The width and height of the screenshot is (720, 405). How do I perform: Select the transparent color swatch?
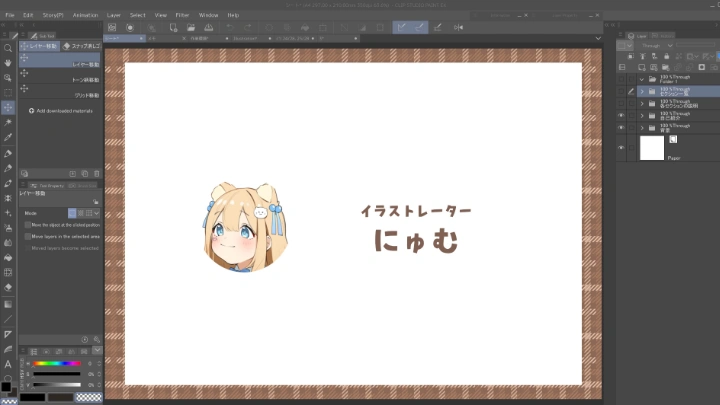(x=89, y=397)
